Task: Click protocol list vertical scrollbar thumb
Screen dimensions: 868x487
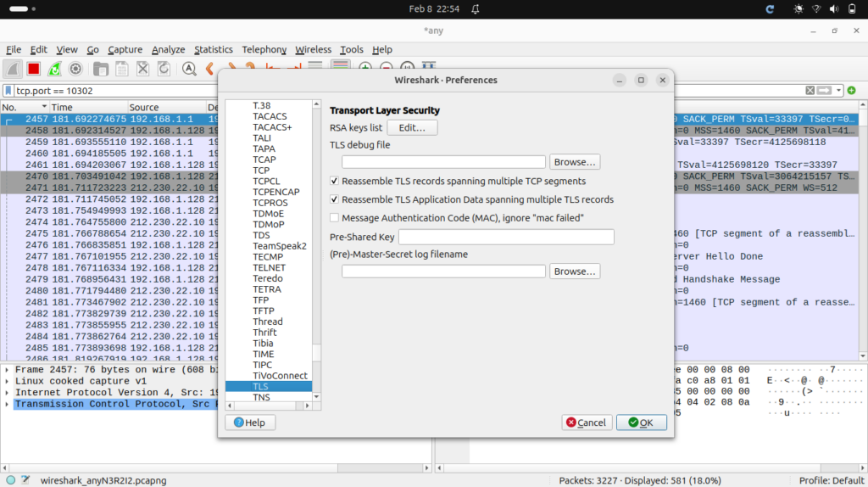Action: [317, 352]
